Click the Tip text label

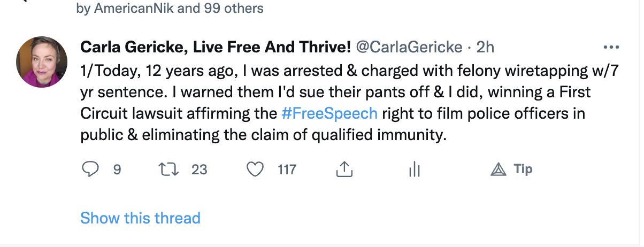[523, 169]
